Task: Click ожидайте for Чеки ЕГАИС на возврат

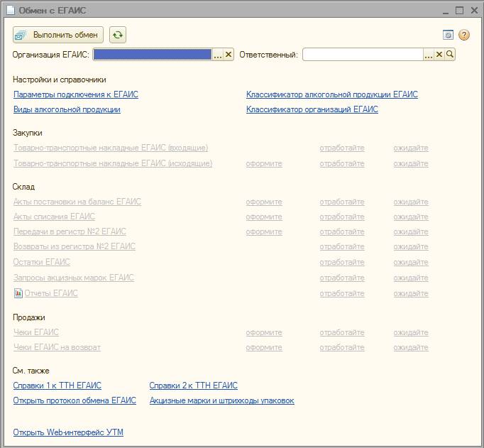Action: 411,348
